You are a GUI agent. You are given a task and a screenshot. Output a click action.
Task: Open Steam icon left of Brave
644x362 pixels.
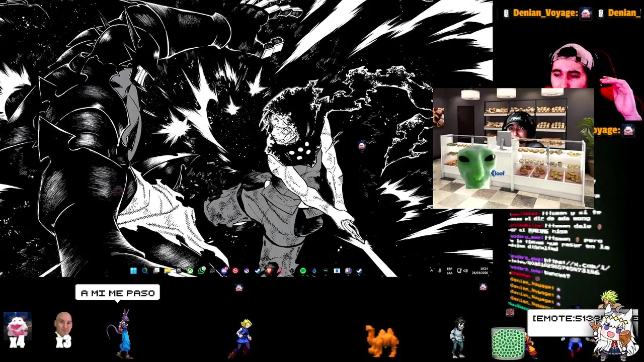pyautogui.click(x=257, y=270)
